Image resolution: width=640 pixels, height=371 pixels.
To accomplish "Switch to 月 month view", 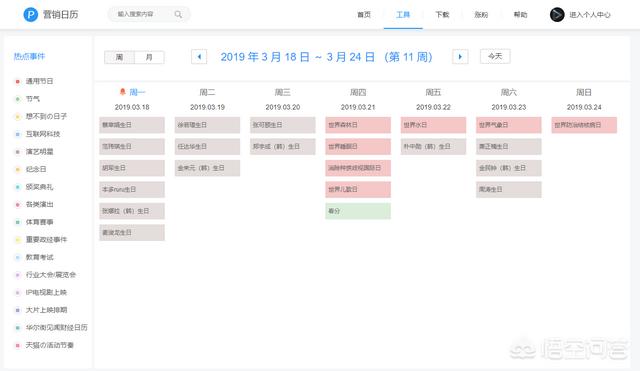I will (x=149, y=57).
